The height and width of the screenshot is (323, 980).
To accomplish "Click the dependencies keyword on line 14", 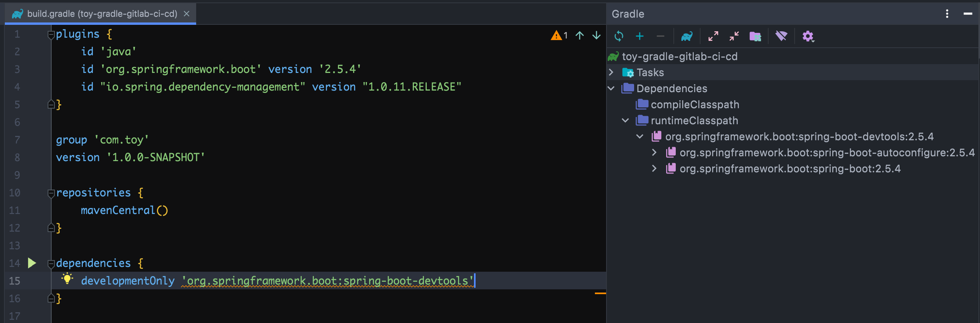I will (x=93, y=263).
